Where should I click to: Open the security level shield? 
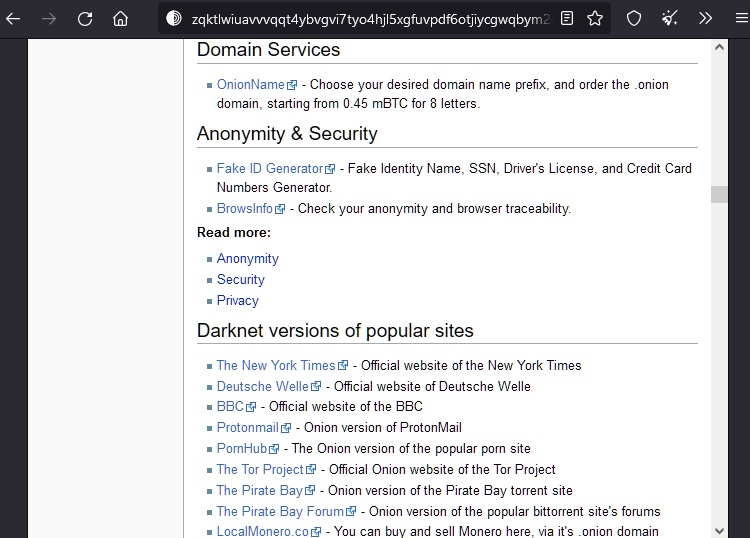(x=634, y=19)
